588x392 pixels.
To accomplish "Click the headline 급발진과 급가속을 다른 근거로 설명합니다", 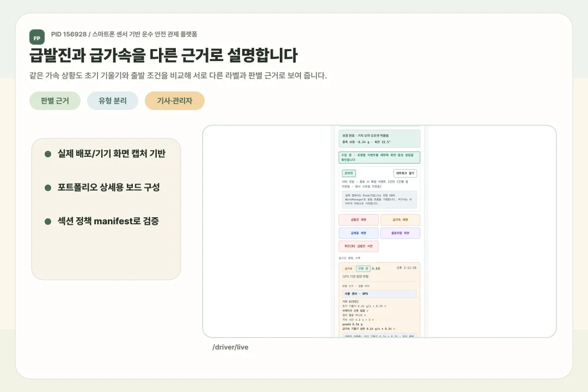I will (163, 55).
